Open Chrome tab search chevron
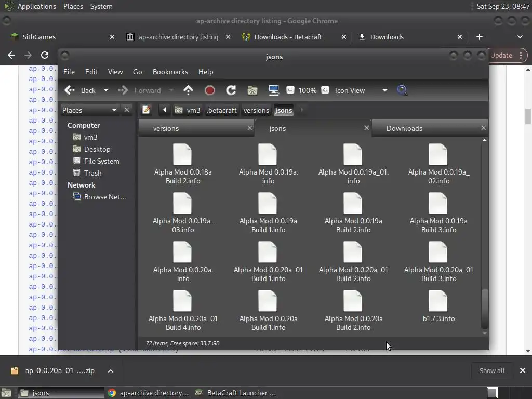The image size is (532, 399). (520, 37)
